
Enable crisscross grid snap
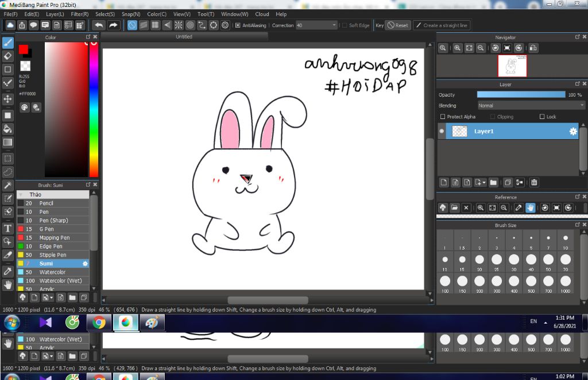(155, 25)
